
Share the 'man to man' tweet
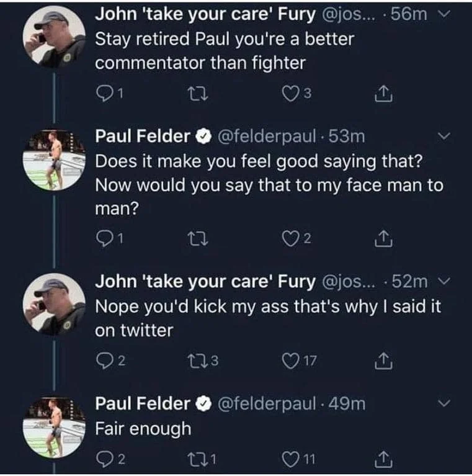tap(383, 238)
